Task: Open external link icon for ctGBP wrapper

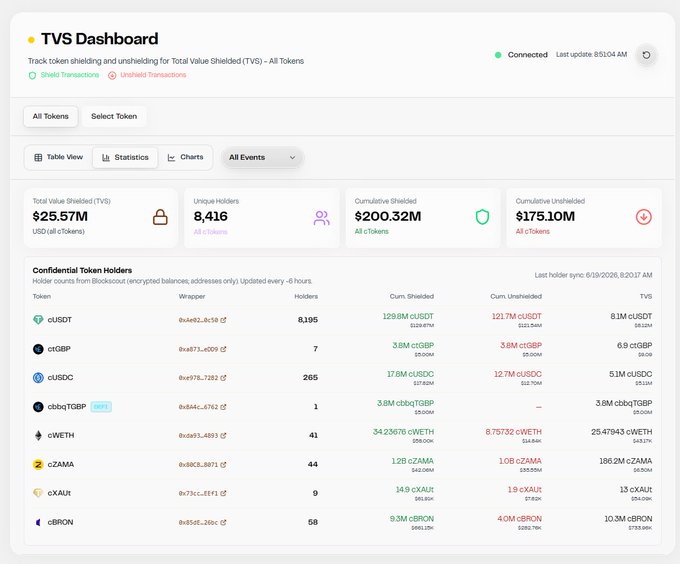Action: tap(223, 349)
